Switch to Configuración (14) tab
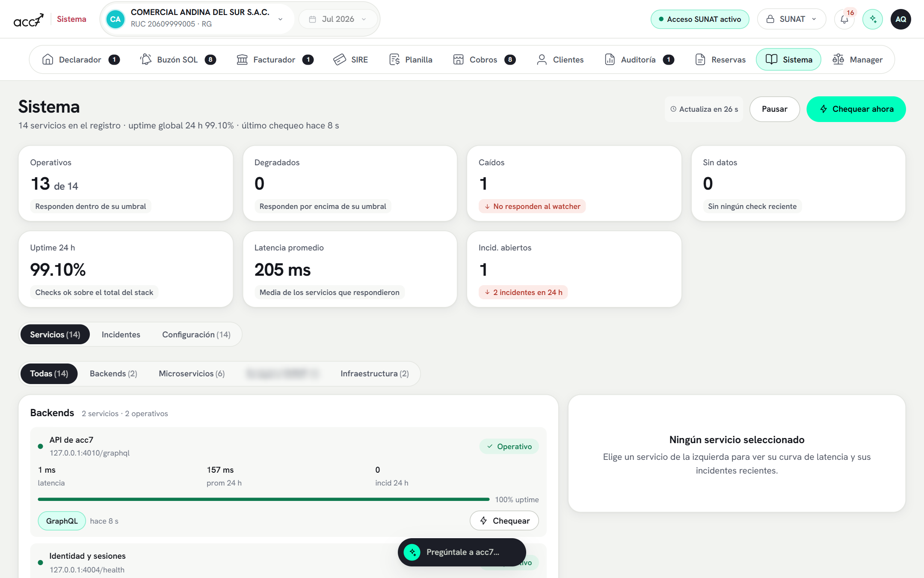The image size is (924, 578). (196, 334)
